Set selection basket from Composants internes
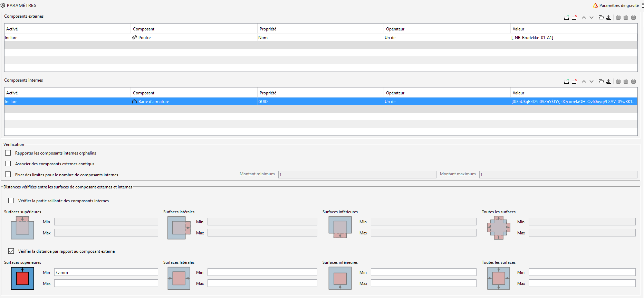644x298 pixels. point(633,81)
